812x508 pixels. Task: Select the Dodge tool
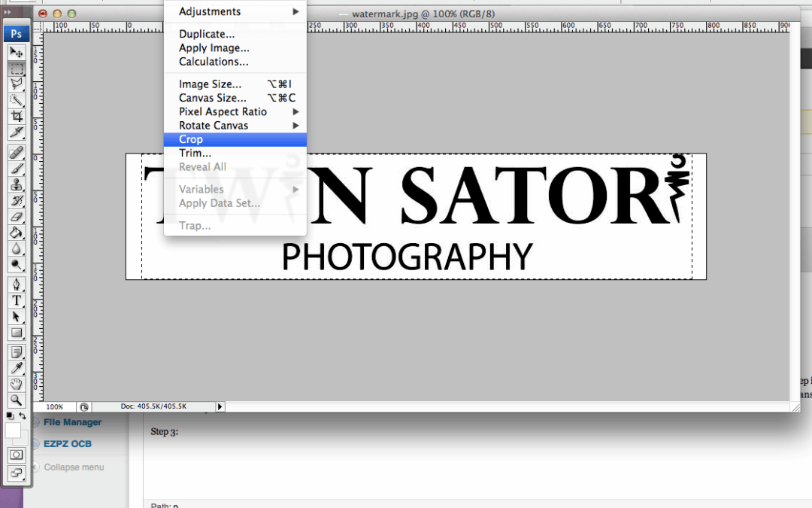click(x=17, y=265)
